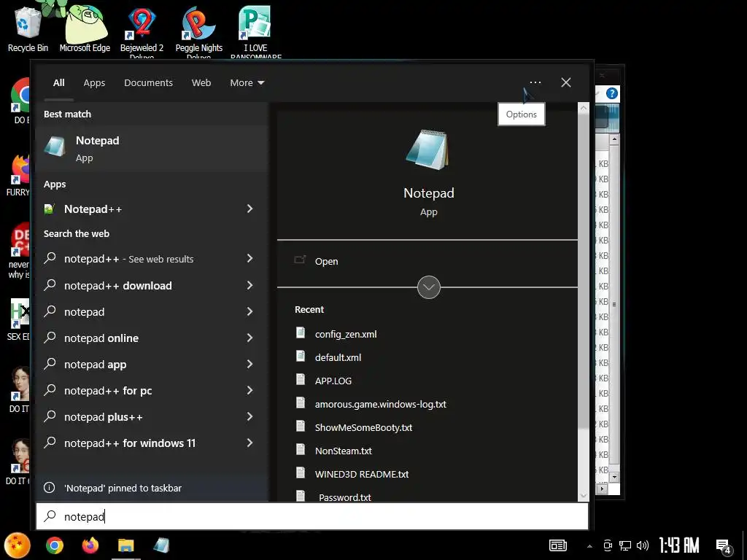Click the preview pane scroll up arrow

[x=584, y=108]
